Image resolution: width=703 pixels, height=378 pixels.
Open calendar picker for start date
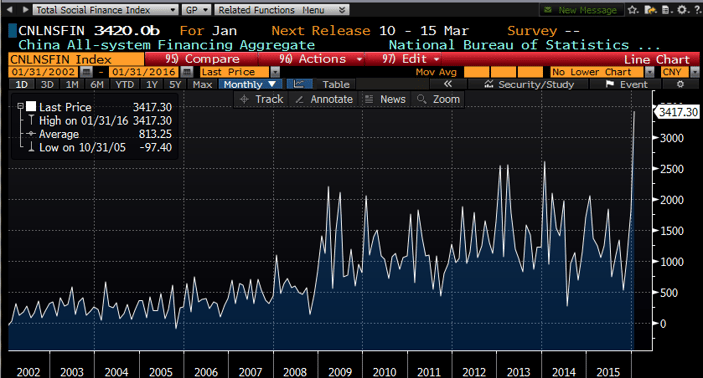click(87, 72)
